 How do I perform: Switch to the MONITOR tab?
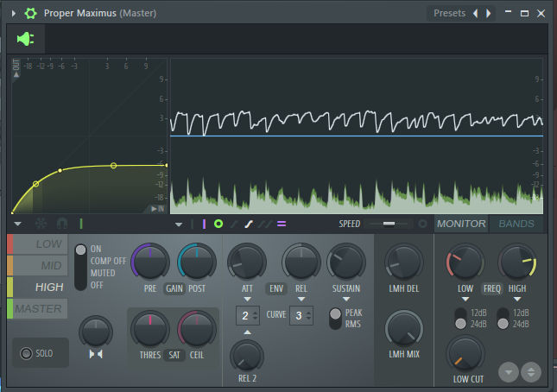coord(461,224)
